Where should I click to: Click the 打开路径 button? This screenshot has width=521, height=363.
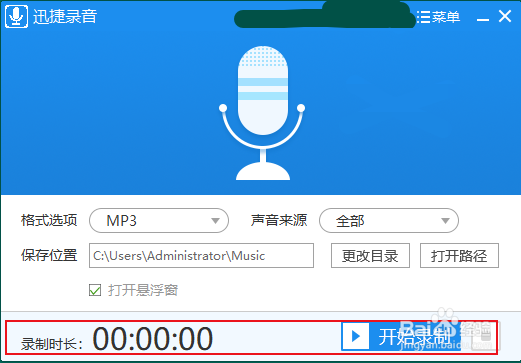click(459, 256)
